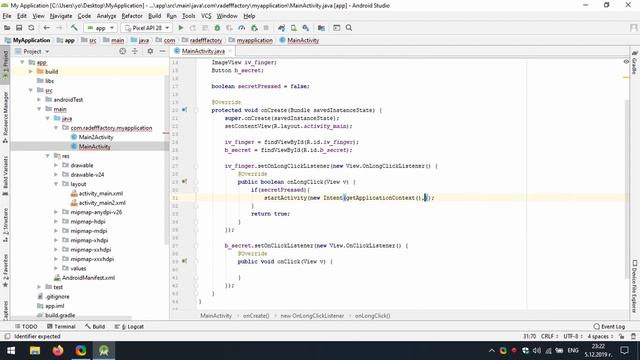Expand the build folder in tree
Viewport: 640px width, 360px height.
point(31,71)
